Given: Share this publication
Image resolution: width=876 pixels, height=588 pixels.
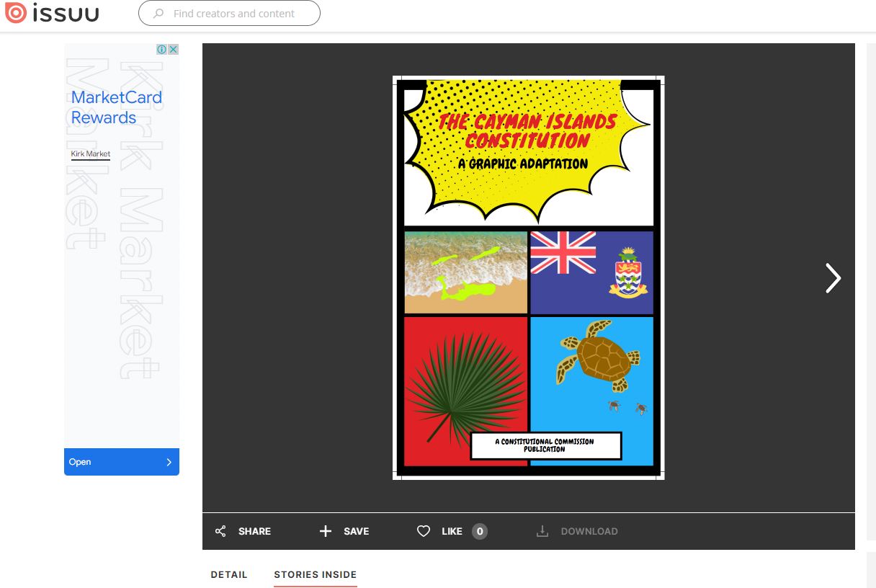Looking at the screenshot, I should point(243,531).
